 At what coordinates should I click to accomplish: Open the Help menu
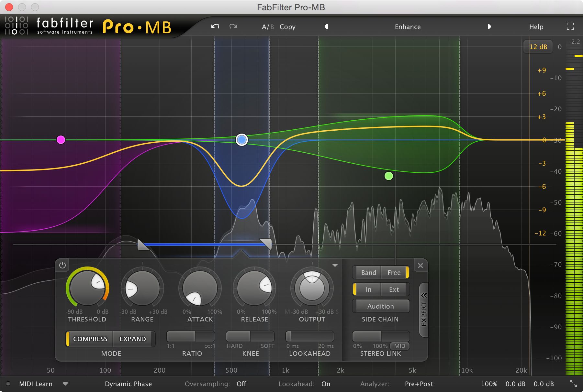[x=536, y=27]
